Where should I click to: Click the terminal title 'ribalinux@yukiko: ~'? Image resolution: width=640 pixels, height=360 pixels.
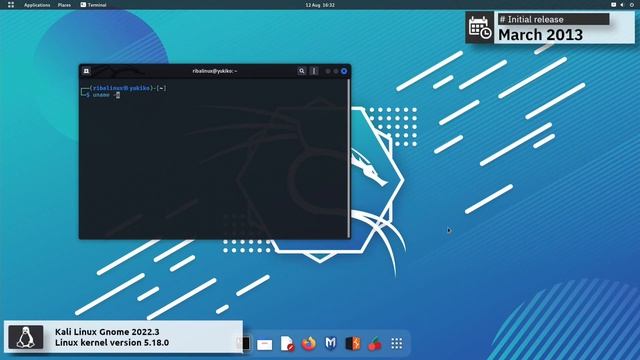pos(215,71)
